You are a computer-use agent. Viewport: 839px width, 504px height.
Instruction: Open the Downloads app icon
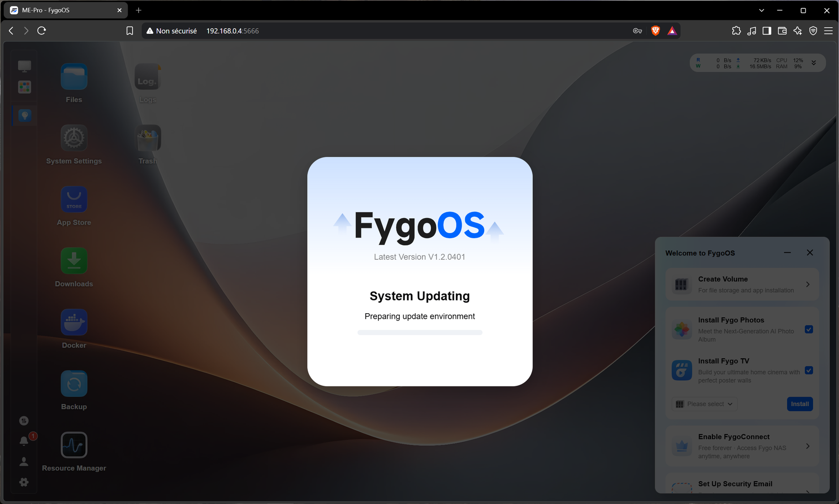coord(74,261)
